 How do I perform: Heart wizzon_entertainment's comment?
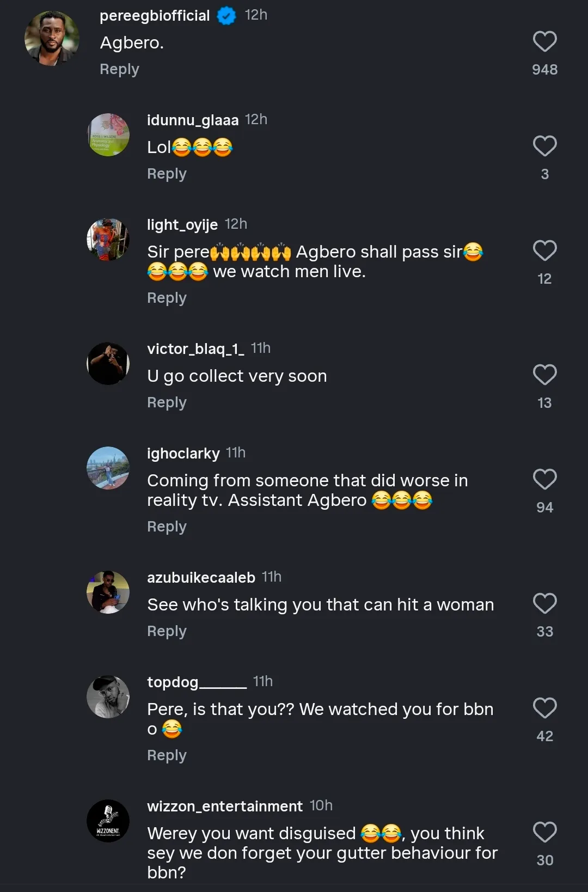[544, 833]
